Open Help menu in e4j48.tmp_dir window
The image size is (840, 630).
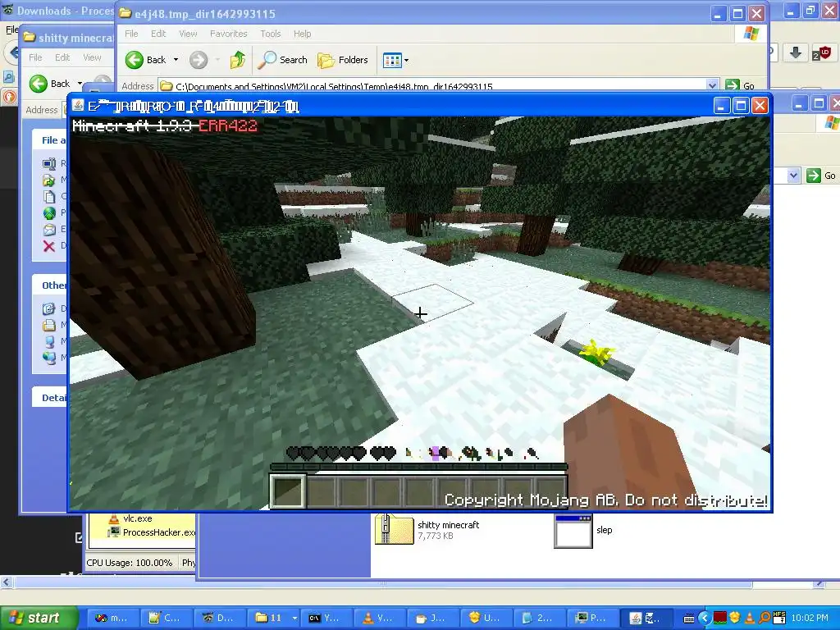point(302,34)
